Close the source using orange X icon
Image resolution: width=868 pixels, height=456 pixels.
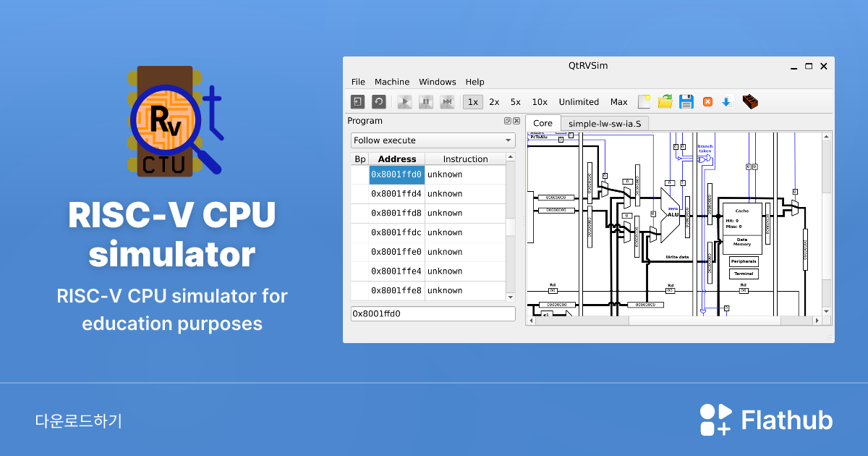click(x=707, y=102)
